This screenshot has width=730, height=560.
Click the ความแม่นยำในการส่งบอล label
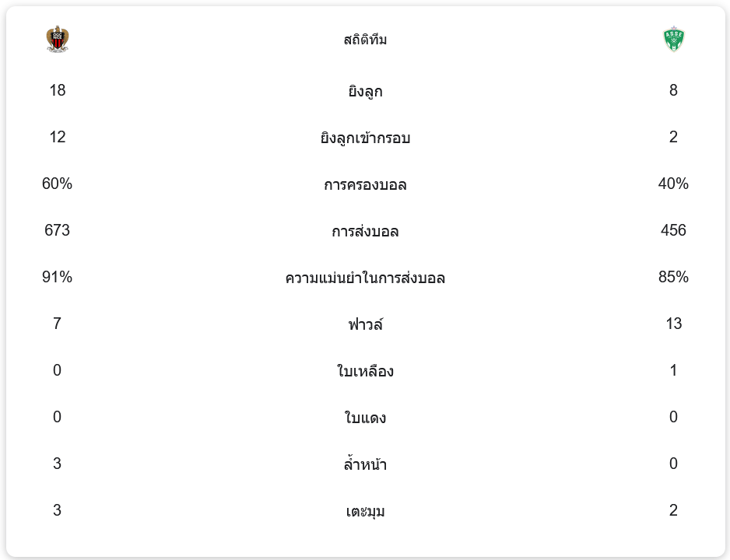tap(365, 278)
